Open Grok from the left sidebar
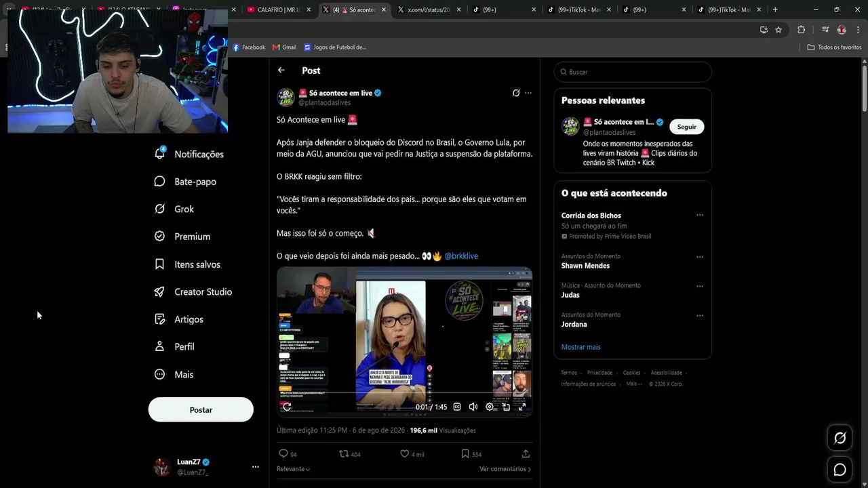 tap(174, 209)
